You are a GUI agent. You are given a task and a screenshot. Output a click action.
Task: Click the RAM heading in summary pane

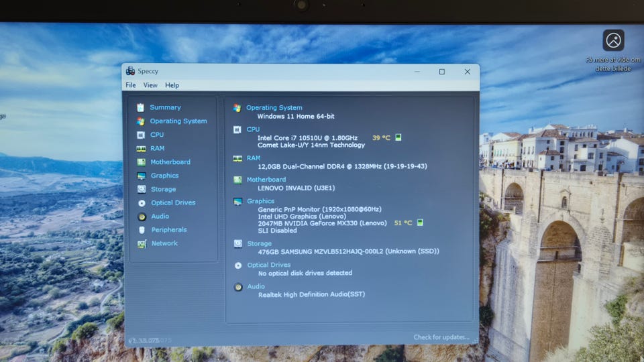(254, 158)
